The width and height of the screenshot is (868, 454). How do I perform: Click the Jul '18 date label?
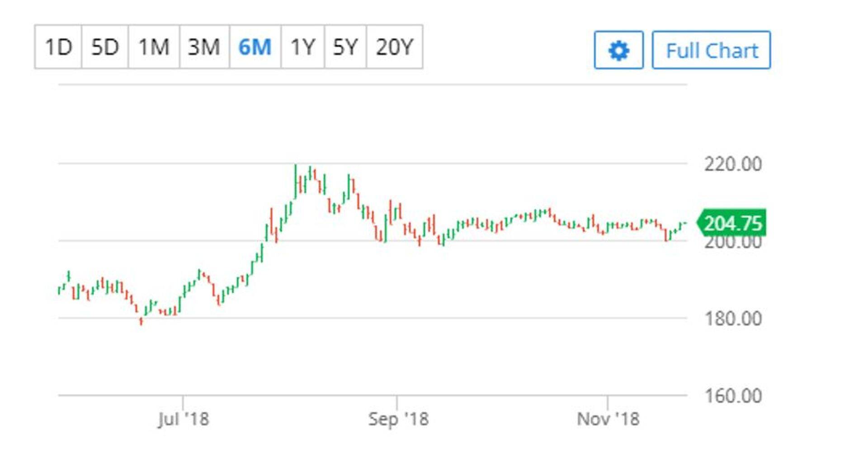click(x=183, y=419)
